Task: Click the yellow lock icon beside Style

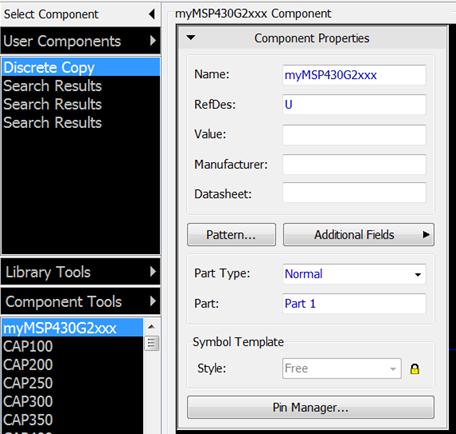Action: click(x=415, y=369)
